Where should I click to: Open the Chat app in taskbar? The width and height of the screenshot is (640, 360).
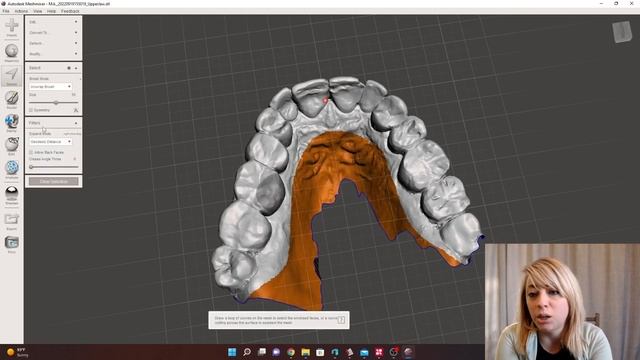(x=276, y=352)
